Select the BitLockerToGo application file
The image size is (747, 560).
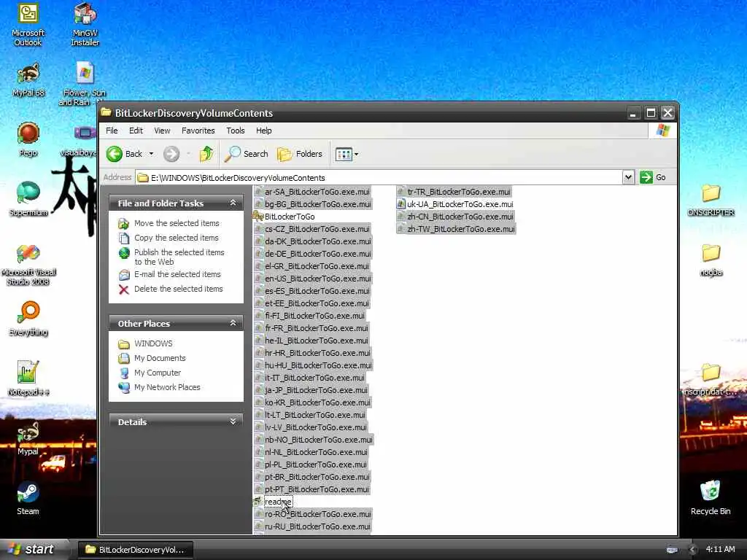(x=284, y=217)
